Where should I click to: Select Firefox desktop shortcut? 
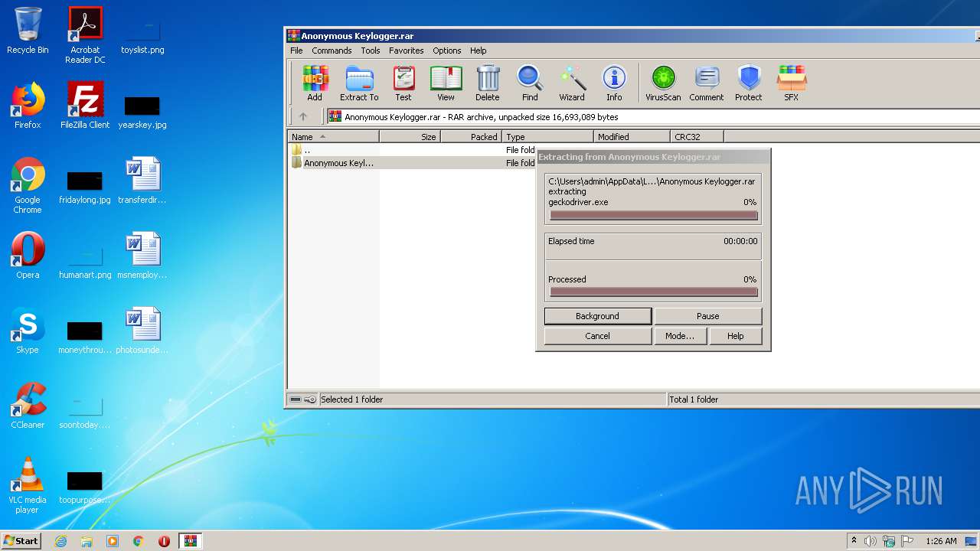click(28, 106)
